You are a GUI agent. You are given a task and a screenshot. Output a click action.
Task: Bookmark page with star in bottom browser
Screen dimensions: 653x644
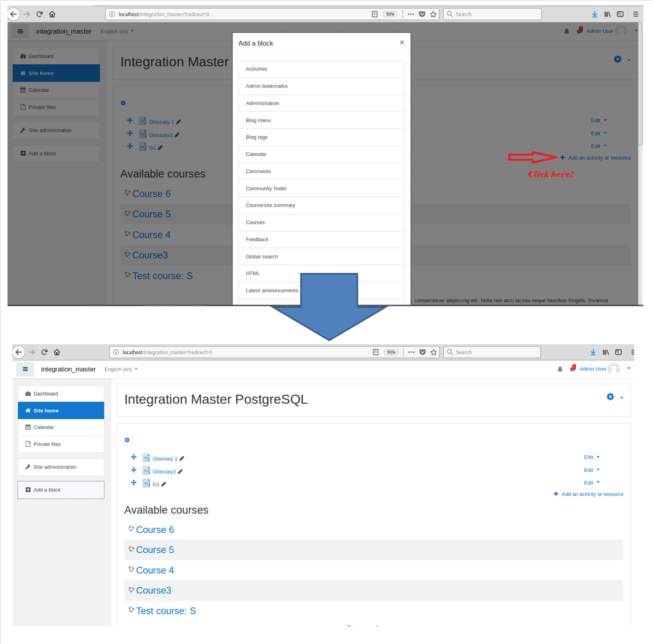[434, 352]
